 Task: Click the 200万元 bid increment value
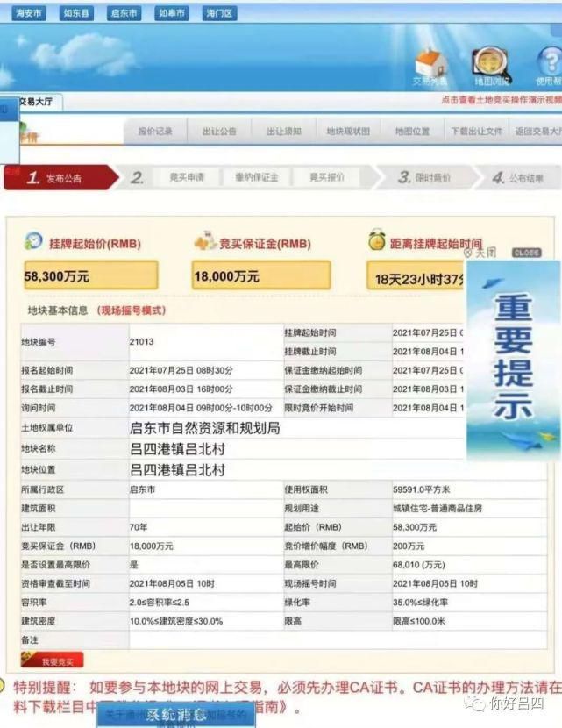coord(409,546)
